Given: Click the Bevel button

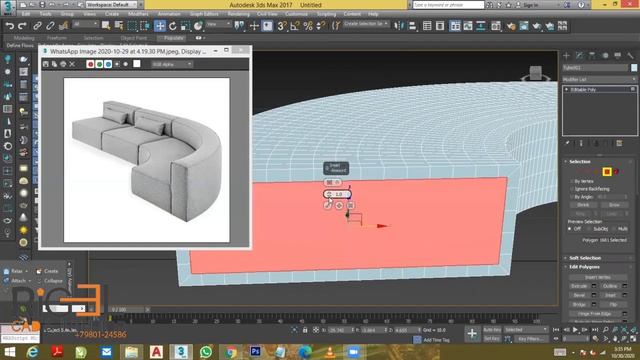Looking at the screenshot, I should [x=579, y=295].
